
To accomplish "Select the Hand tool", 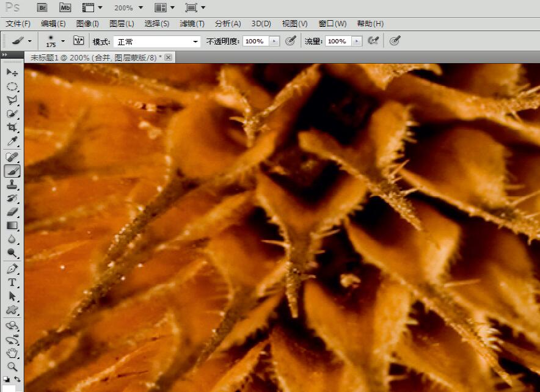I will (x=12, y=353).
